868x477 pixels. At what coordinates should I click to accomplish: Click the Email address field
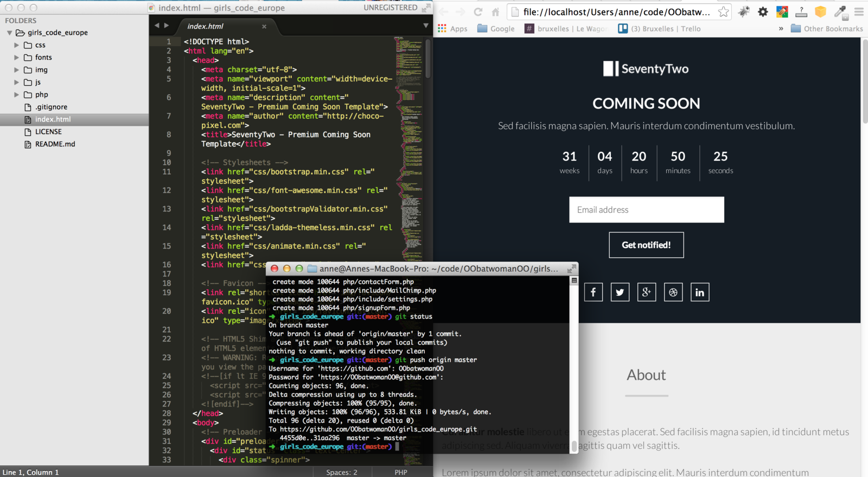click(647, 209)
